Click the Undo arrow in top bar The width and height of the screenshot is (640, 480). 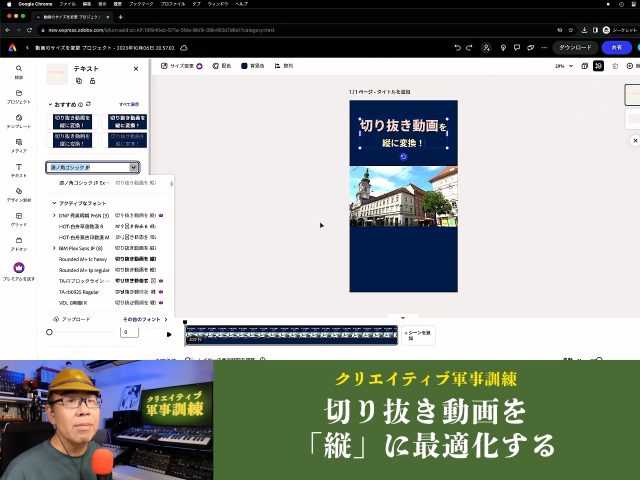tap(457, 47)
